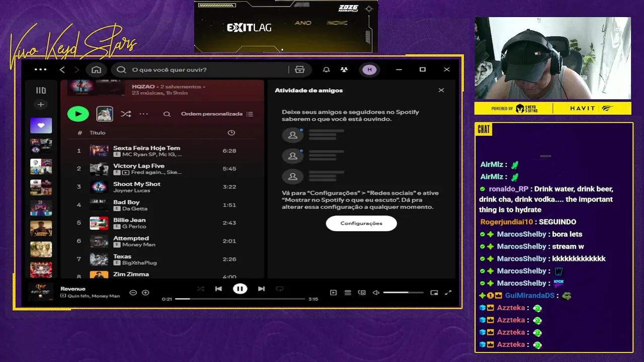The height and width of the screenshot is (362, 644).
Task: Open the playback queue icon
Action: pyautogui.click(x=348, y=293)
